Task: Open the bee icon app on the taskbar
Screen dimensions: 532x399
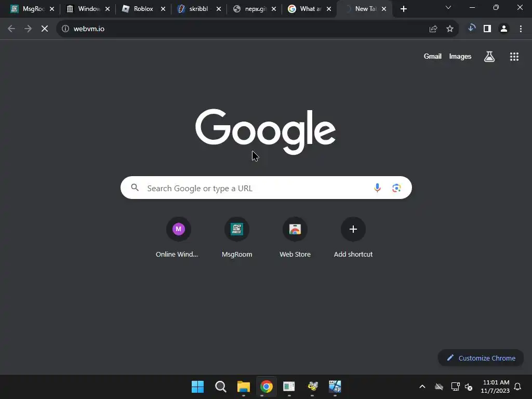Action: pos(312,387)
